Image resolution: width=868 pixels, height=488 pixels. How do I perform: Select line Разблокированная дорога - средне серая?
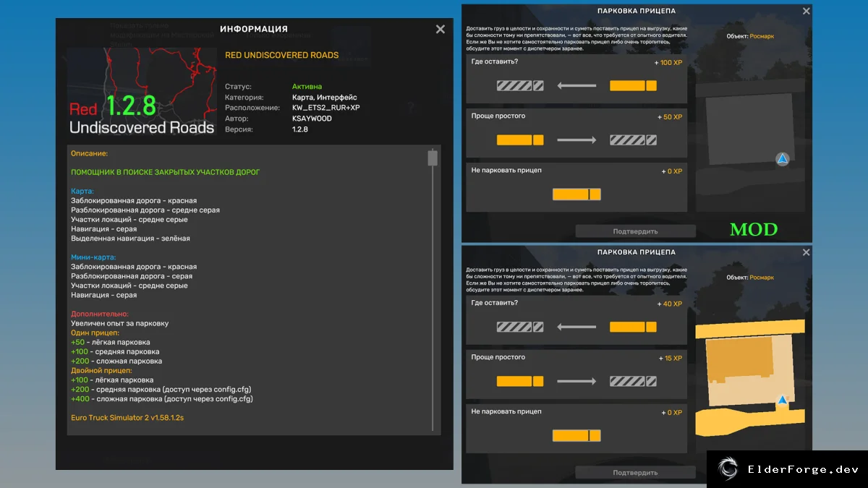(x=145, y=210)
